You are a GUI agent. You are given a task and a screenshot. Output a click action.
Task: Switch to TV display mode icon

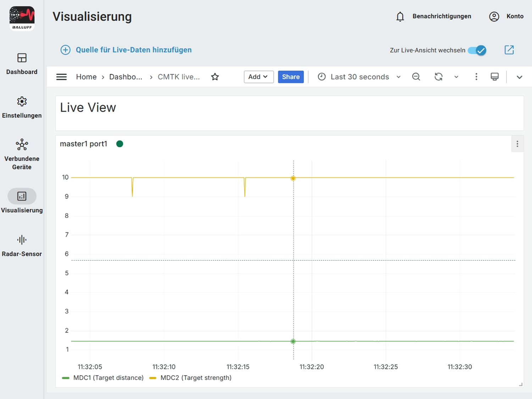pos(494,77)
